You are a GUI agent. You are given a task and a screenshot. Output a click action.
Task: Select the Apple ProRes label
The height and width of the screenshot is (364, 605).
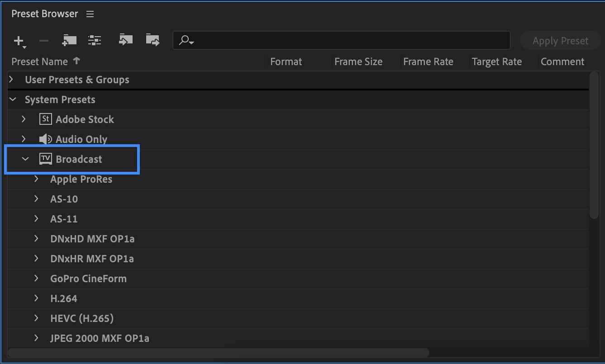coord(81,179)
